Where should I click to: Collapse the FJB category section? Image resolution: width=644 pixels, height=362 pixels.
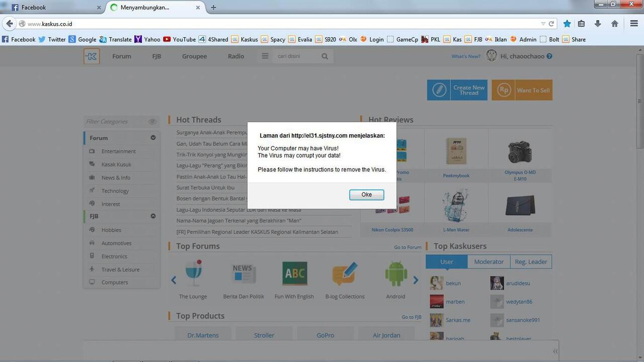pos(153,216)
